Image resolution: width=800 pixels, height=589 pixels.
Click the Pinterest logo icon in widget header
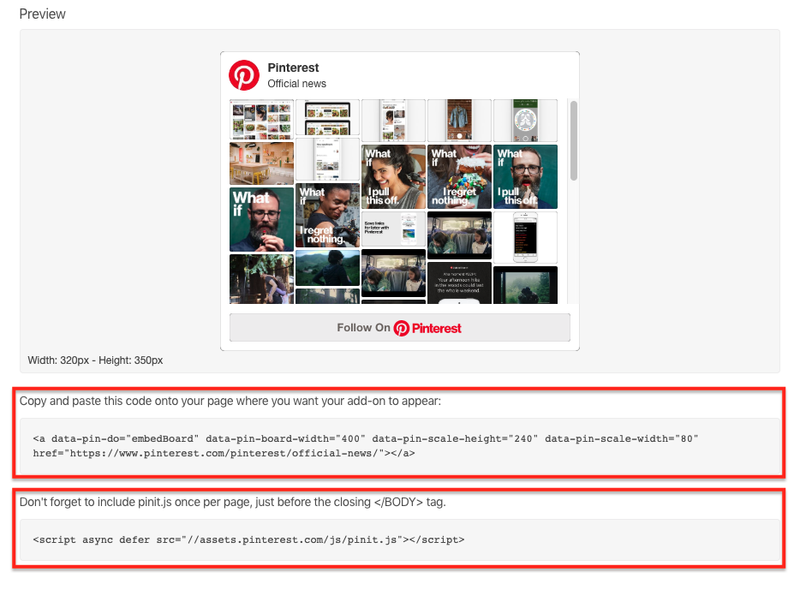click(x=244, y=75)
